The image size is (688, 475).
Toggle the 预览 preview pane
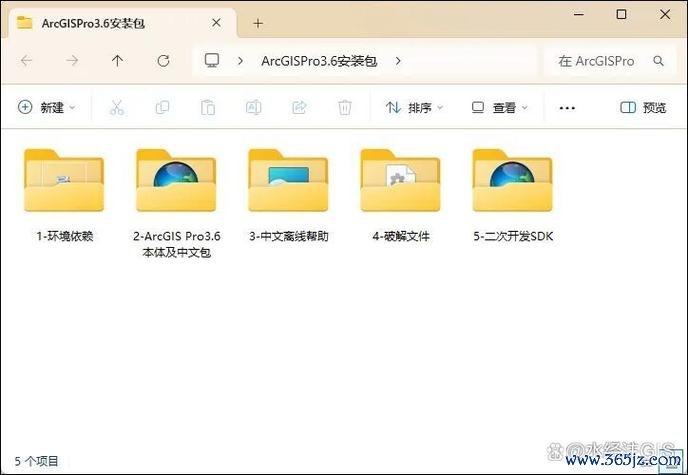click(x=643, y=107)
